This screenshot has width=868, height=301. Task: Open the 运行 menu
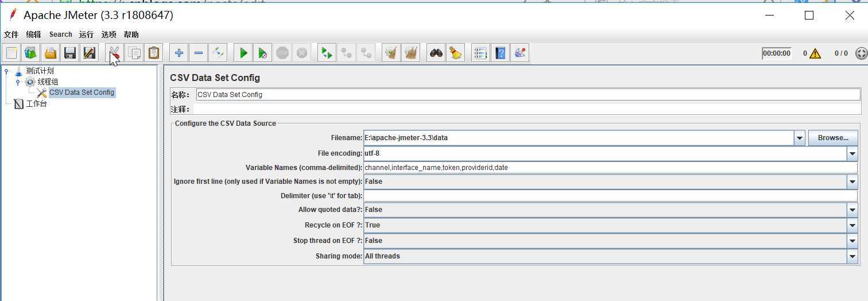coord(86,34)
